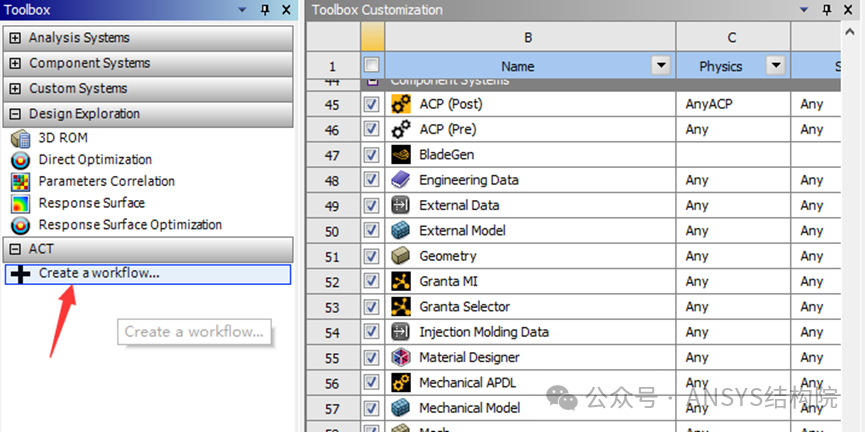Select the External Model name cell
865x432 pixels.
530,231
